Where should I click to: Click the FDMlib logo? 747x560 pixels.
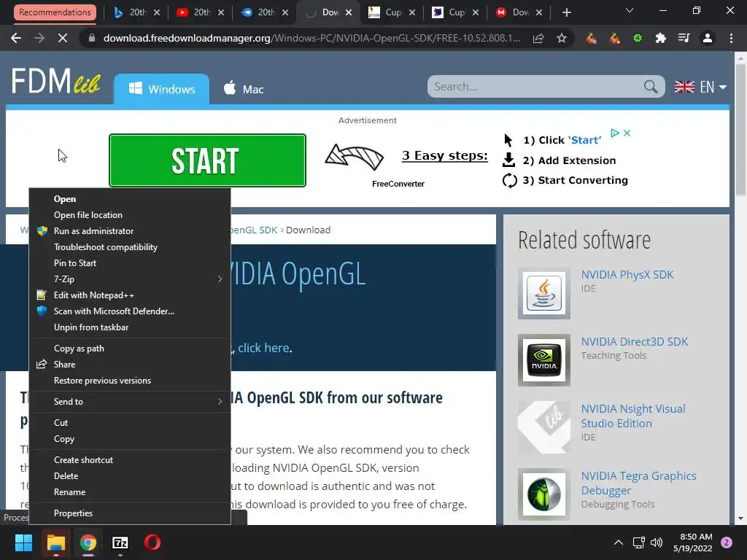[55, 81]
